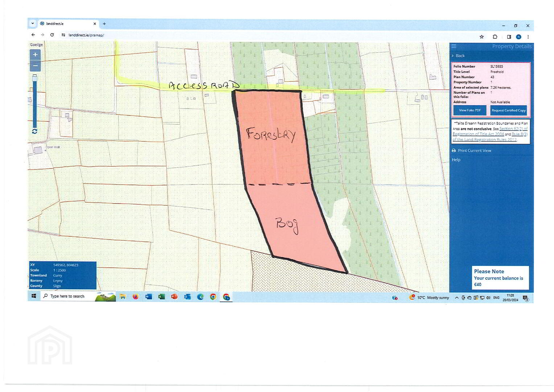Go back to the previous browser page
The image size is (554, 392).
pos(33,35)
